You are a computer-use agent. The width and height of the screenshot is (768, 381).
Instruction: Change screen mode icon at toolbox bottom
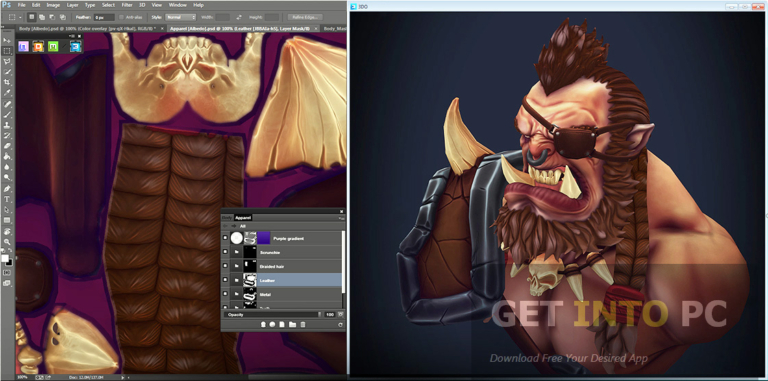click(x=7, y=283)
